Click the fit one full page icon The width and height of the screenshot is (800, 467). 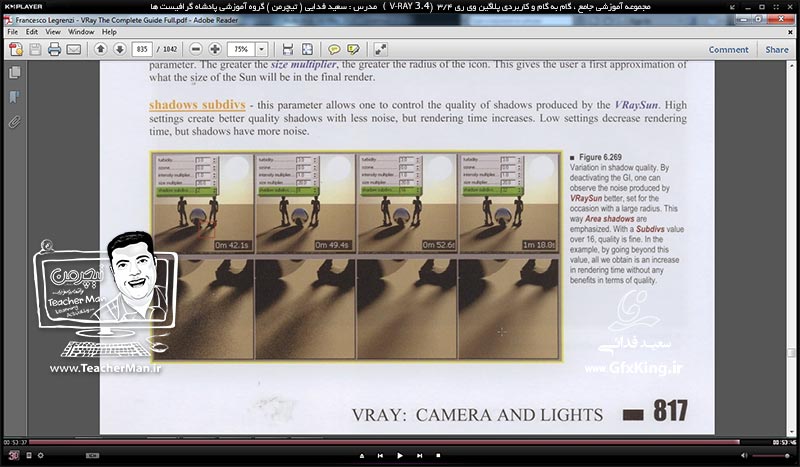click(x=307, y=49)
